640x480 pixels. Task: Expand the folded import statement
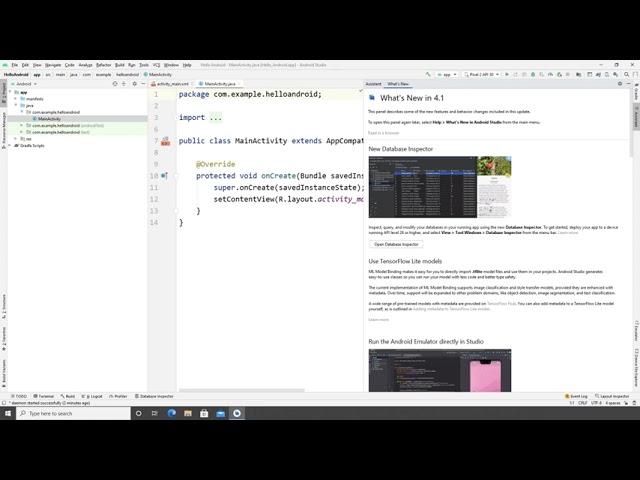point(216,118)
